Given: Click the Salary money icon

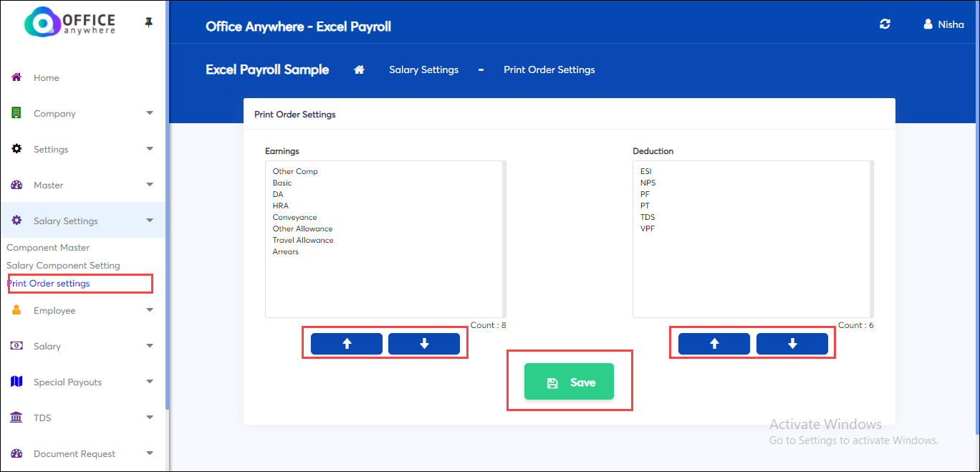Looking at the screenshot, I should (x=16, y=346).
